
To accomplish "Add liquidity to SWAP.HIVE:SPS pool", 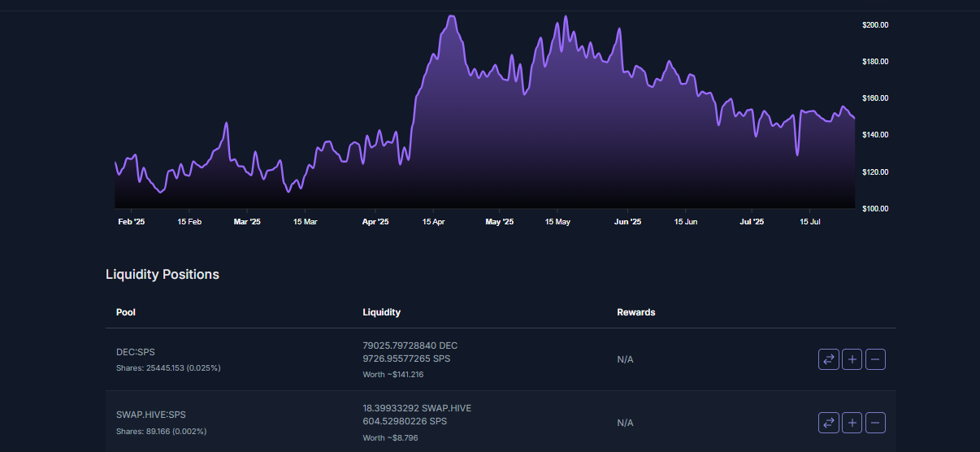I will coord(852,423).
